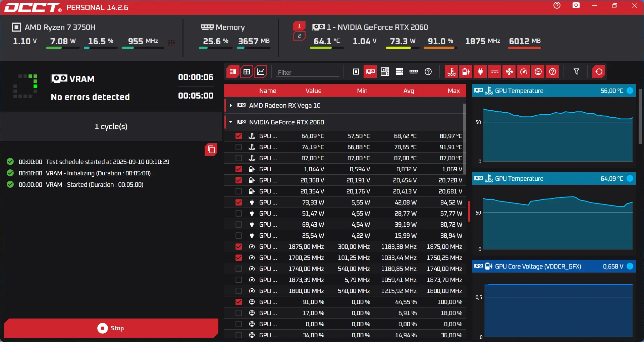Show motherboard sensors via the toolbar icon
The image size is (644, 342).
point(385,72)
